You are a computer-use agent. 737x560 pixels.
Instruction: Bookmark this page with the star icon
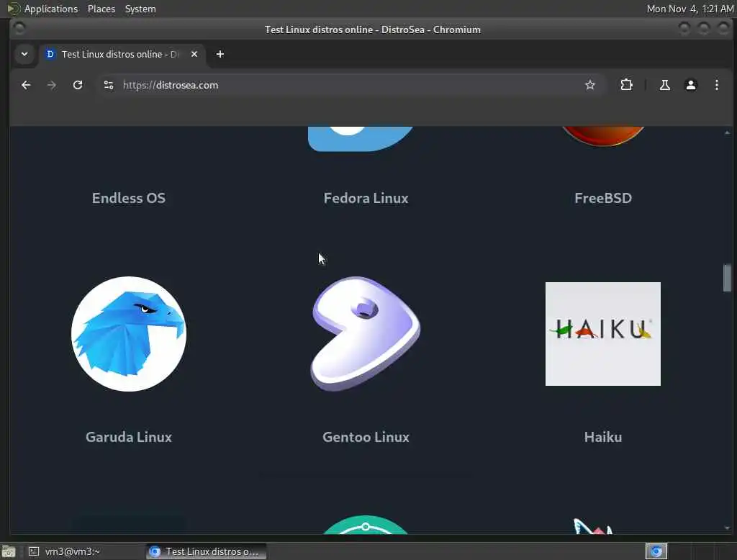(590, 85)
